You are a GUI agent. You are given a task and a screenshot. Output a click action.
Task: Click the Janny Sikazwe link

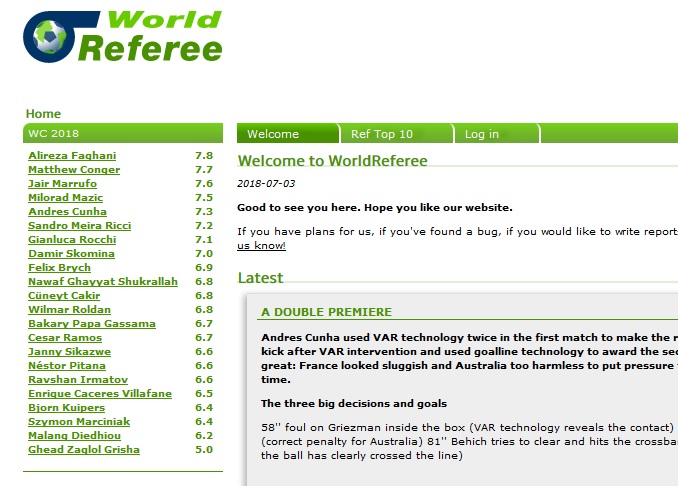(x=69, y=352)
